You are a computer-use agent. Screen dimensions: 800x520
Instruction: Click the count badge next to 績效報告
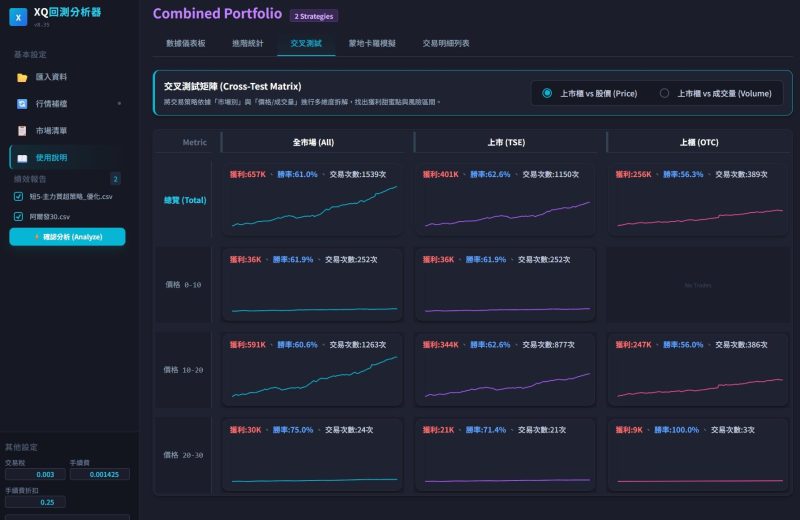pos(115,179)
